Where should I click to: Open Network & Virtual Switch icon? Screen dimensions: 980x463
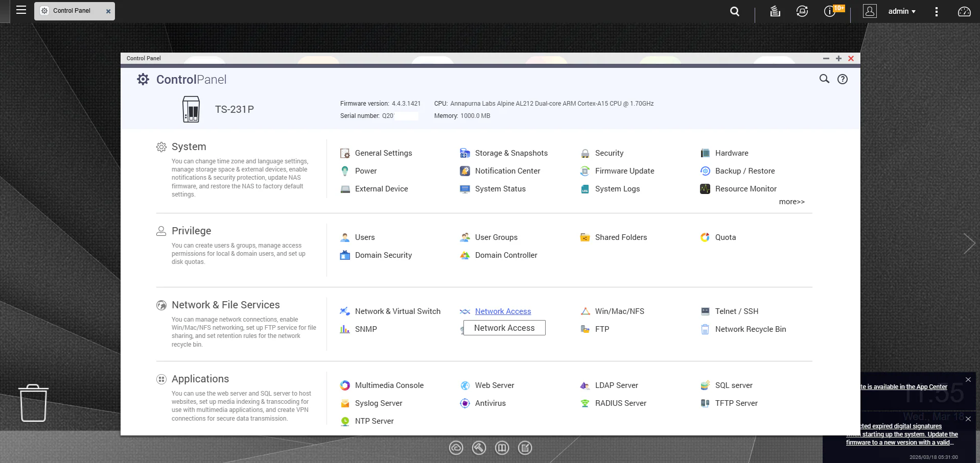pyautogui.click(x=345, y=311)
